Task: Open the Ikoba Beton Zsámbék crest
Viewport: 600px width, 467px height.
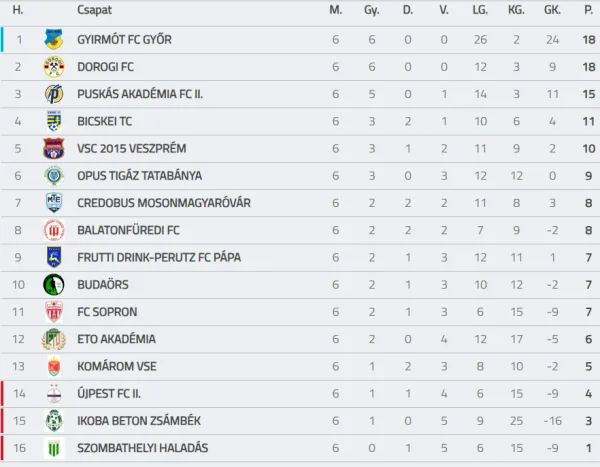Action: tap(54, 421)
